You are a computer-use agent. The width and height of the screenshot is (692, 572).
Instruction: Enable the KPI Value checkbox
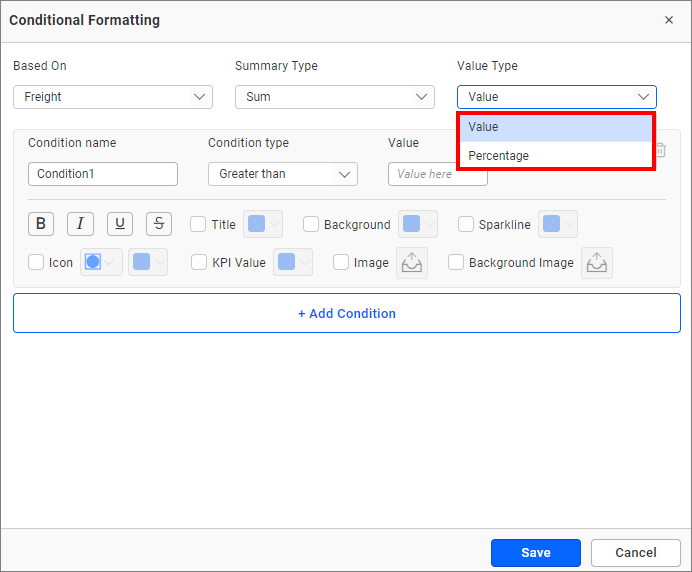coord(198,263)
